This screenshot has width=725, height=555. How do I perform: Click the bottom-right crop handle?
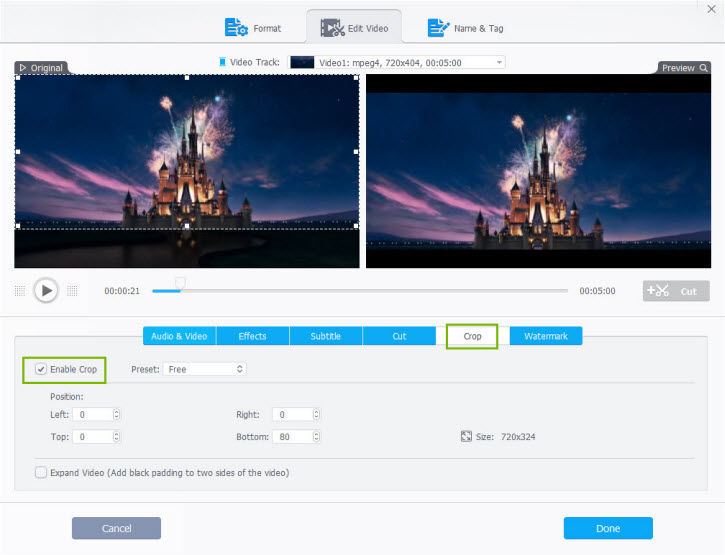click(356, 226)
